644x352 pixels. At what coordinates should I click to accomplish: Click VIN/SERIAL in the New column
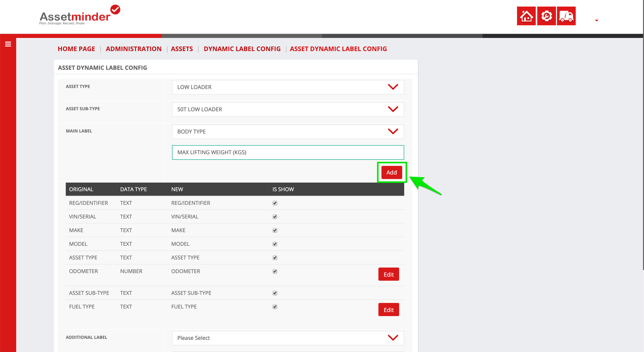tap(185, 217)
